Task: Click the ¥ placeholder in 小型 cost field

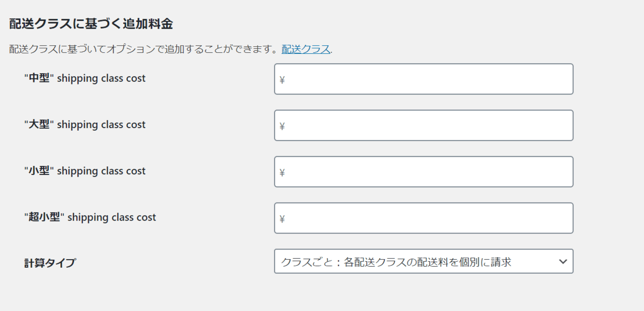Action: (282, 173)
